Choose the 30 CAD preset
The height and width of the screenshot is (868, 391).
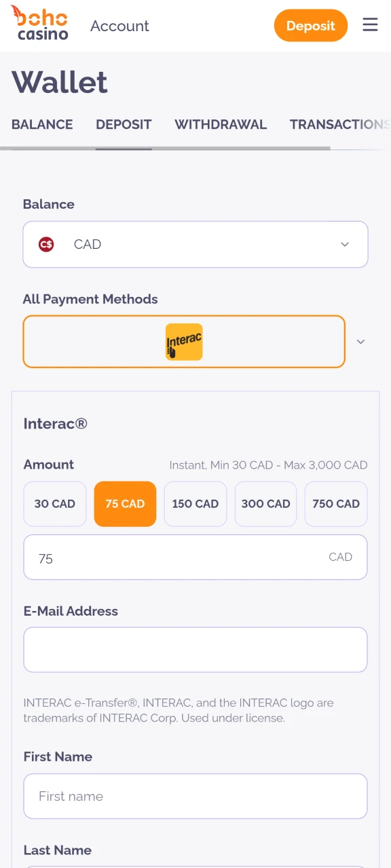click(x=54, y=504)
